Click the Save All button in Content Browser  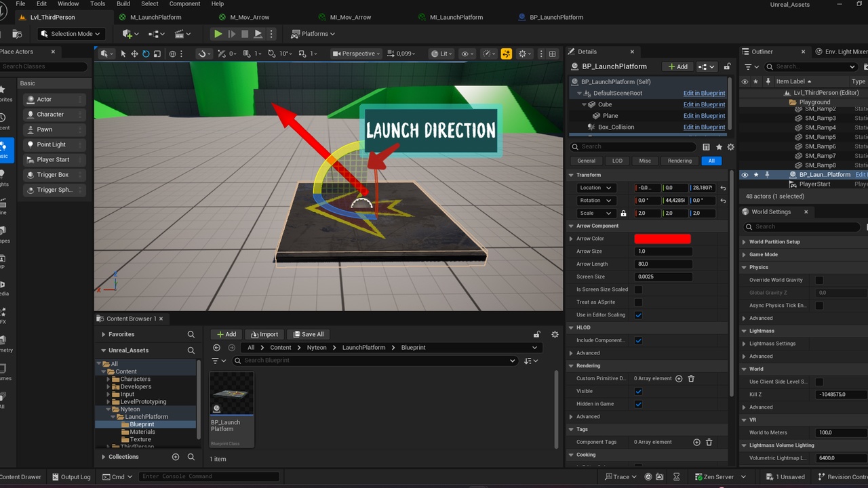coord(309,334)
